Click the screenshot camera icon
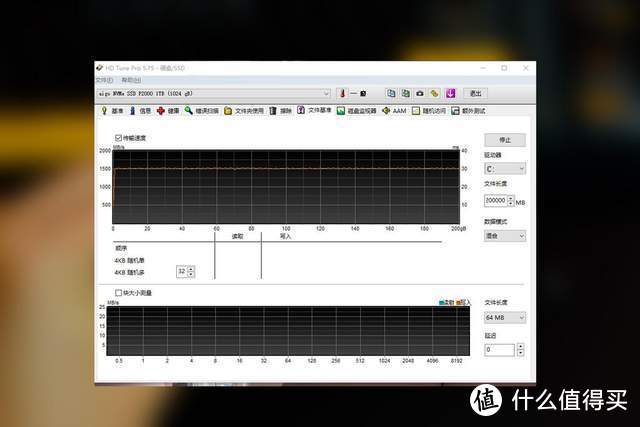The height and width of the screenshot is (427, 640). tap(419, 93)
